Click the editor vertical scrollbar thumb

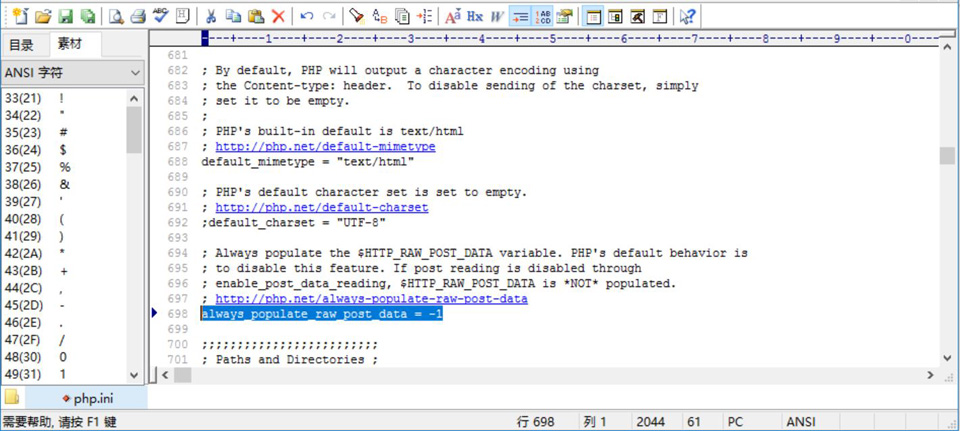pyautogui.click(x=947, y=156)
